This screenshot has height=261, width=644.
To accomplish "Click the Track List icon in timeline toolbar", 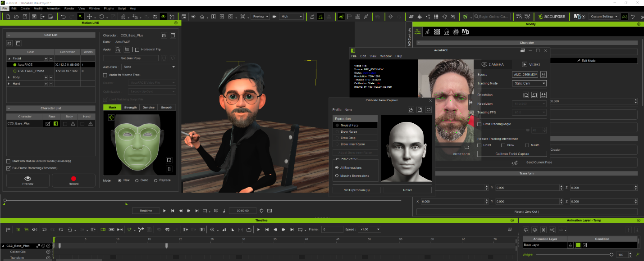I will 8,229.
